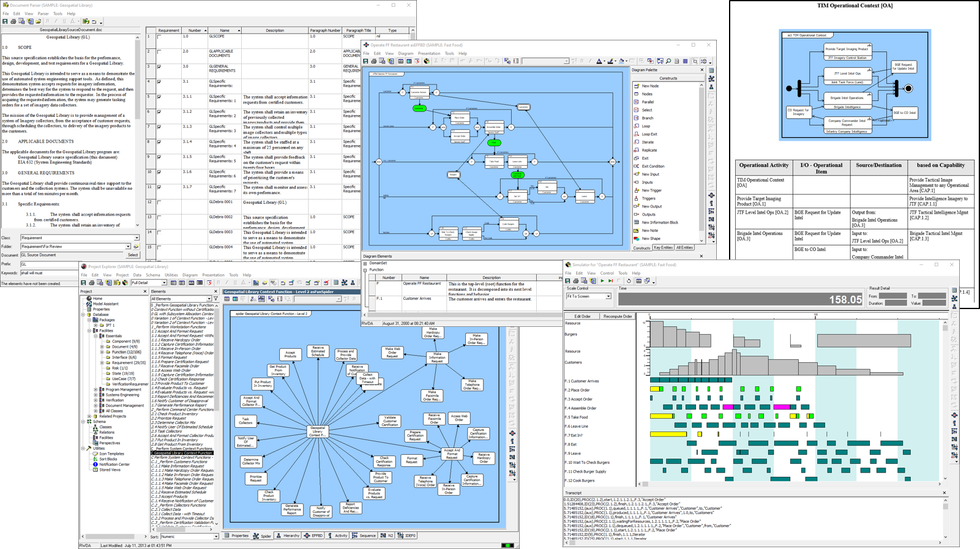Close Elements panel with X
Image resolution: width=980 pixels, height=549 pixels.
click(x=215, y=291)
